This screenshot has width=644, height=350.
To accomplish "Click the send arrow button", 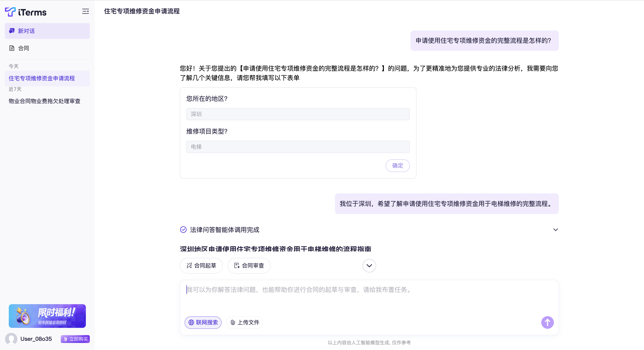I will 547,322.
